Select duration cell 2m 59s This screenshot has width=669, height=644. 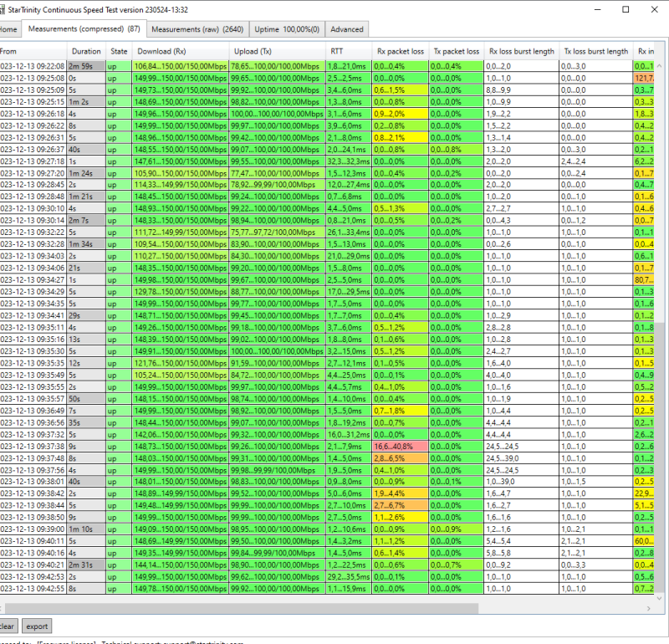[x=86, y=66]
